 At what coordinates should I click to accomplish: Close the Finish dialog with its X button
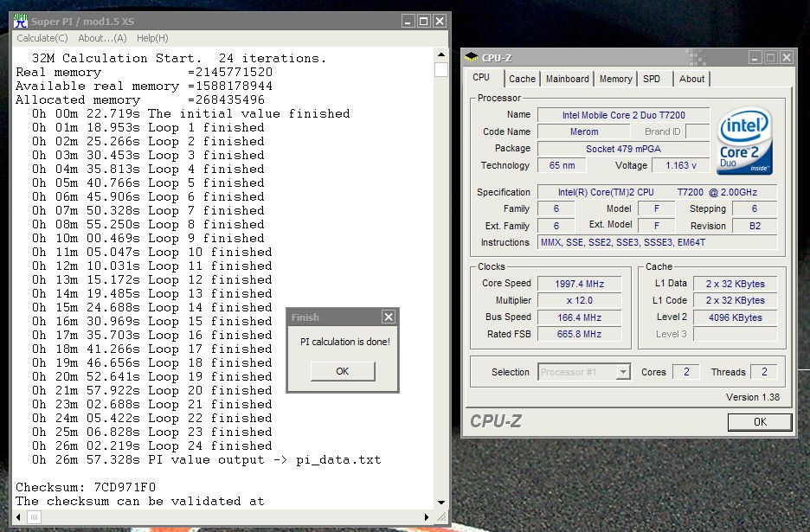pos(389,317)
